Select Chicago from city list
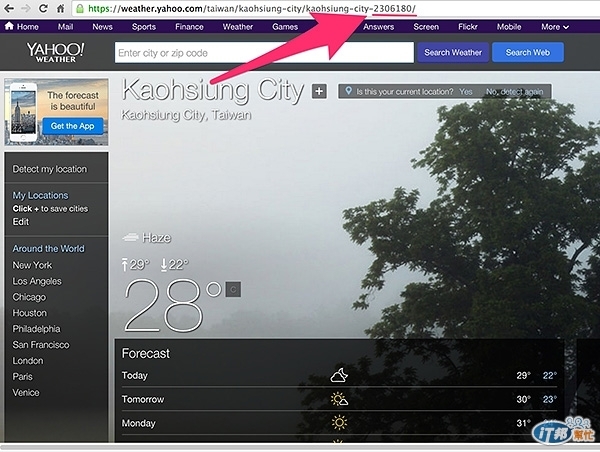The image size is (600, 452). point(29,297)
